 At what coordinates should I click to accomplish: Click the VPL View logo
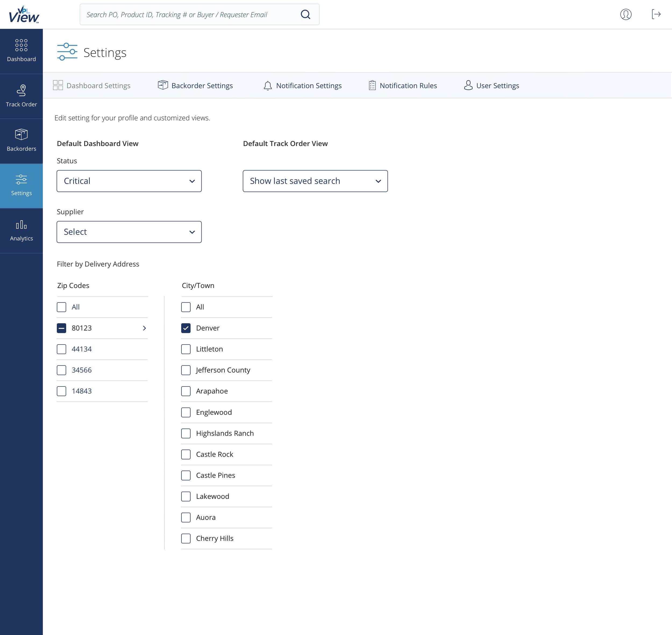24,15
